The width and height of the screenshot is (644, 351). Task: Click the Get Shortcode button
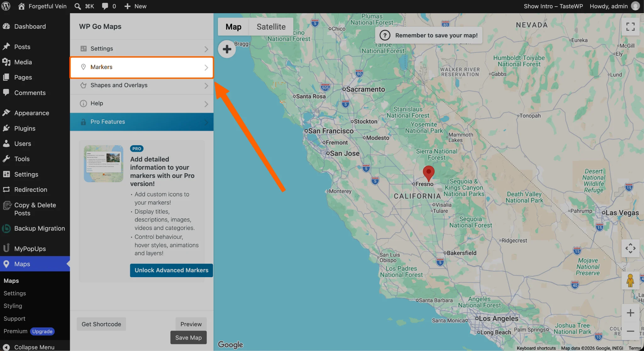[101, 324]
